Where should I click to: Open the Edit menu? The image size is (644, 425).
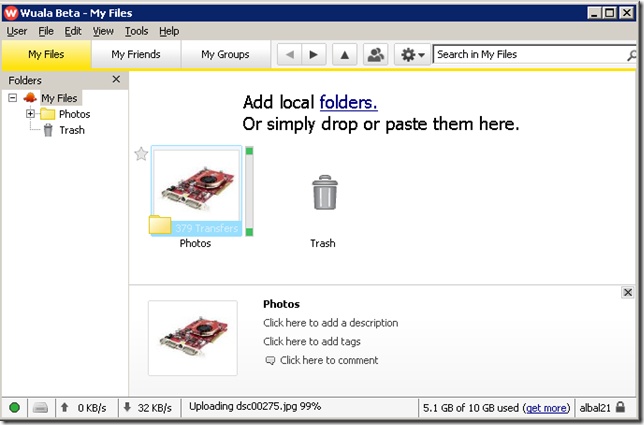click(73, 31)
